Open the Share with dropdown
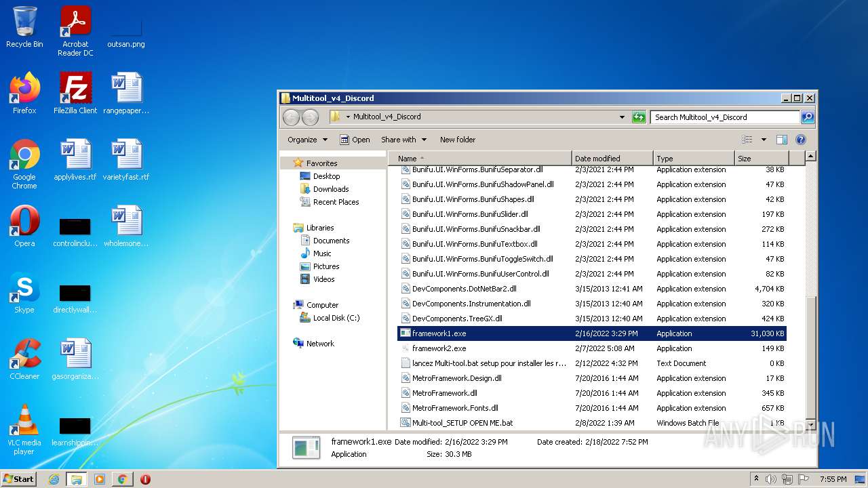This screenshot has width=868, height=488. [x=403, y=140]
